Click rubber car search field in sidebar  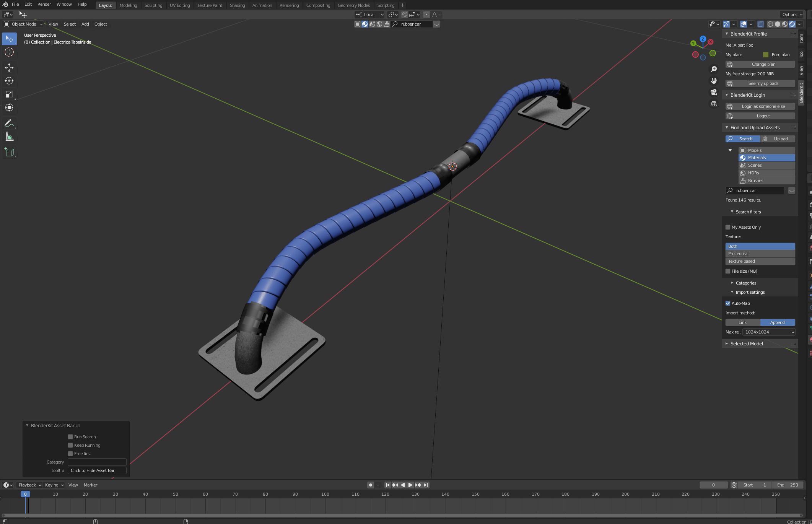click(755, 190)
